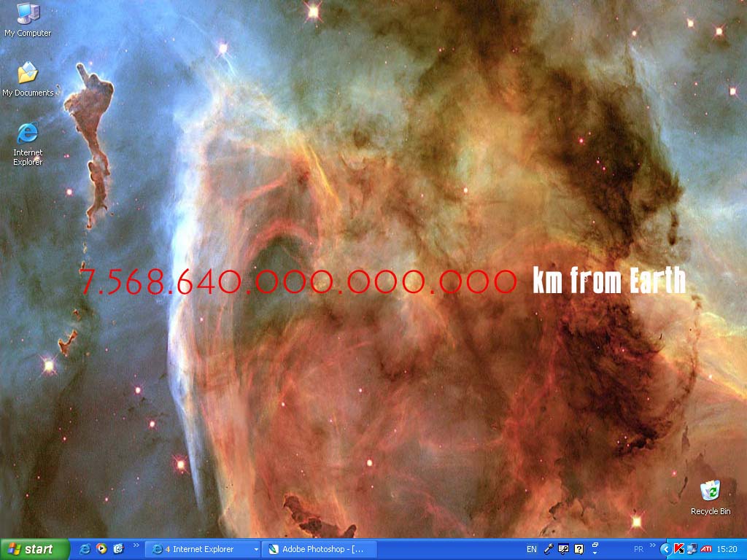
Task: Click the 15:20 system clock
Action: point(727,549)
